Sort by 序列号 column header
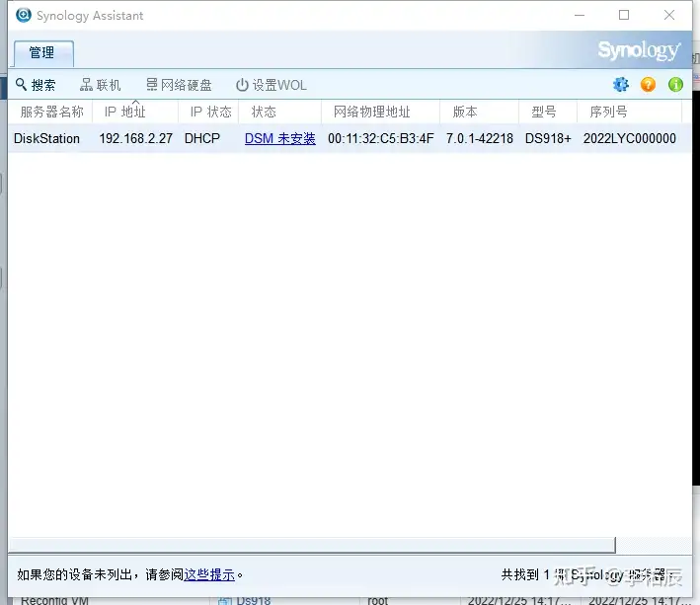Screen dimensions: 700x605 pyautogui.click(x=629, y=112)
